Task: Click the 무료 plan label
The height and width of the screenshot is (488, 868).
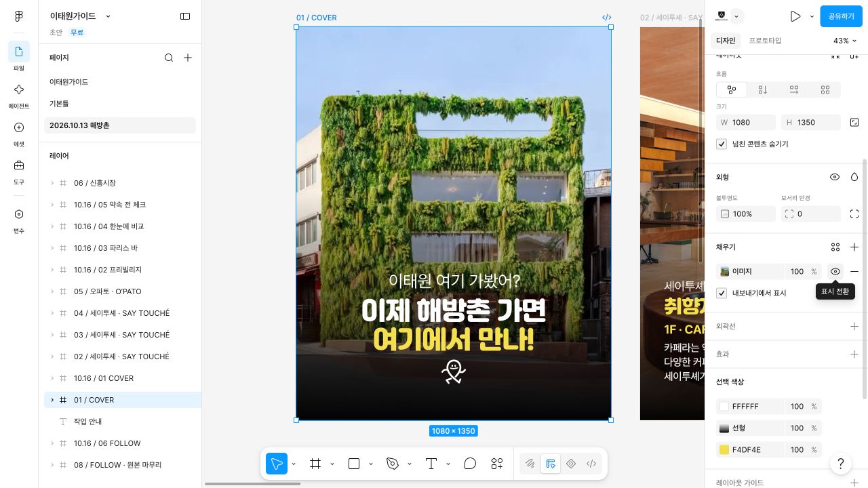Action: tap(77, 33)
